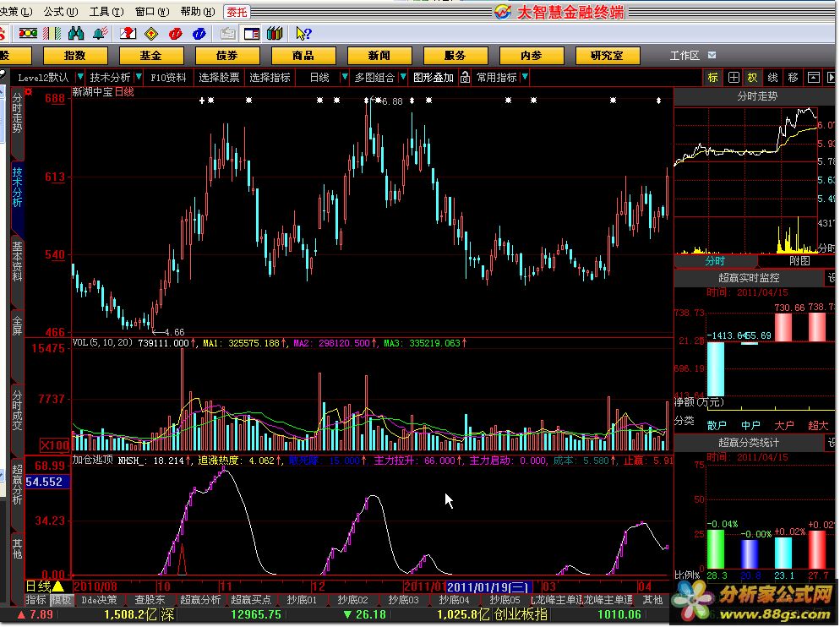The image size is (840, 627).
Task: Click the 标 chart toolbar button
Action: [x=712, y=78]
